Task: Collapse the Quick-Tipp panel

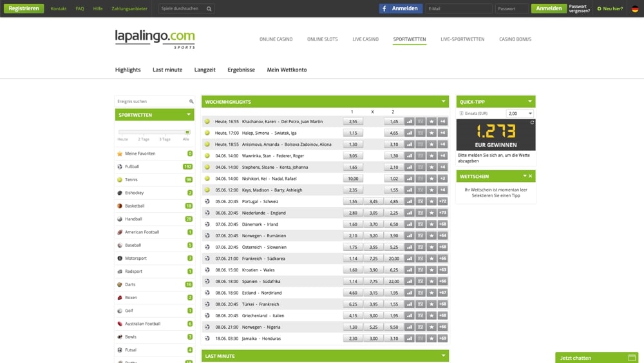Action: pos(530,101)
